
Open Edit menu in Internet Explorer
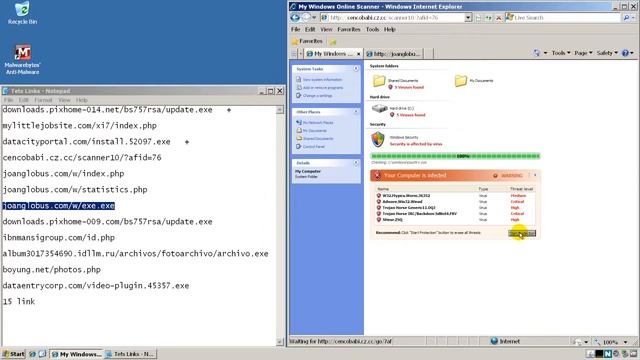click(x=310, y=29)
